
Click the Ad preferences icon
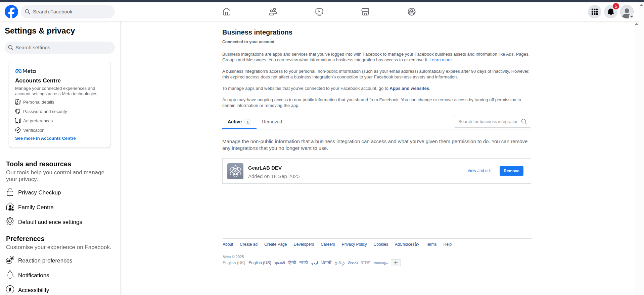tap(18, 121)
